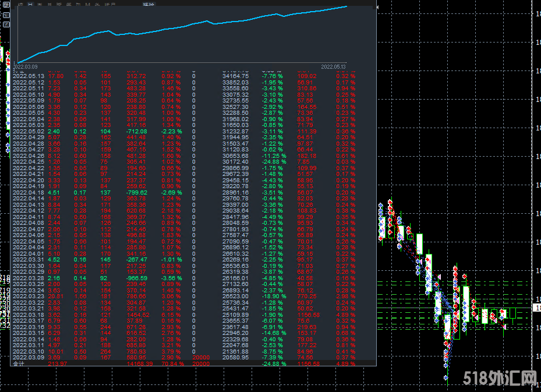Click the "合计" total row label
The height and width of the screenshot is (392, 541).
coord(19,363)
